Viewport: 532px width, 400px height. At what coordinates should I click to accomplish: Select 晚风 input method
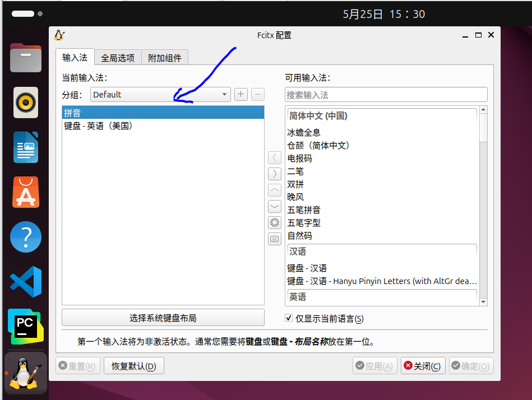pyautogui.click(x=382, y=197)
